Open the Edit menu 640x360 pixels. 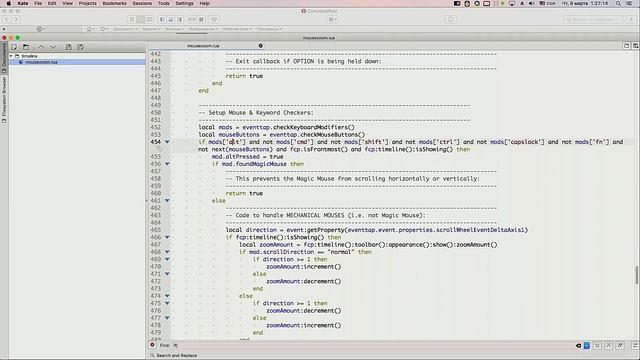[x=52, y=3]
